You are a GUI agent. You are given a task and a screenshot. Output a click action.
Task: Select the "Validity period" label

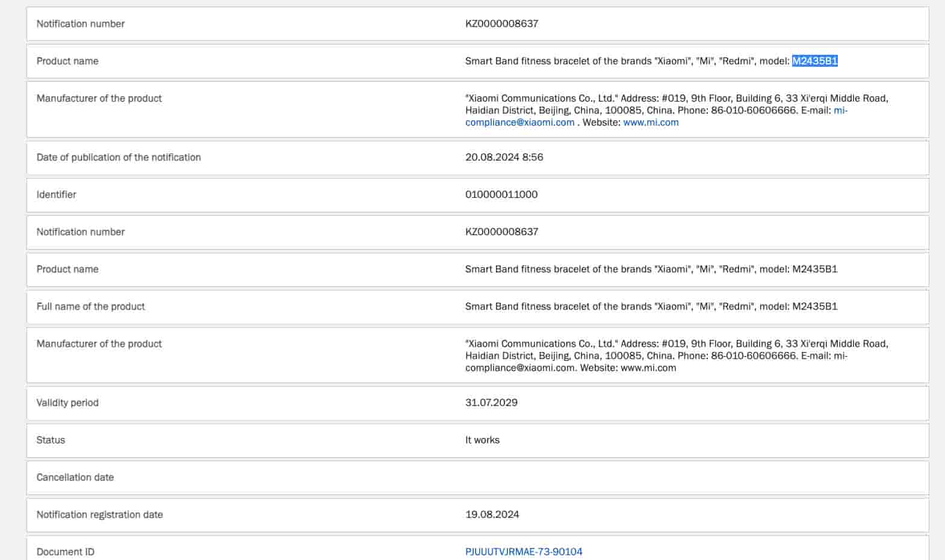click(67, 402)
